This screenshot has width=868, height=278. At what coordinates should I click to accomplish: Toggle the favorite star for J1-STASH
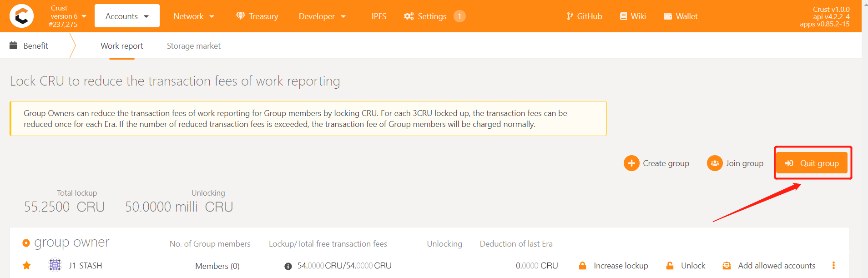point(27,265)
